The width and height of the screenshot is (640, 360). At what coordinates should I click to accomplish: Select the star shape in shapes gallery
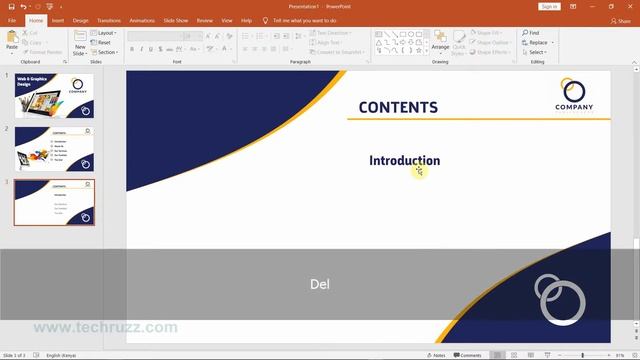[419, 50]
